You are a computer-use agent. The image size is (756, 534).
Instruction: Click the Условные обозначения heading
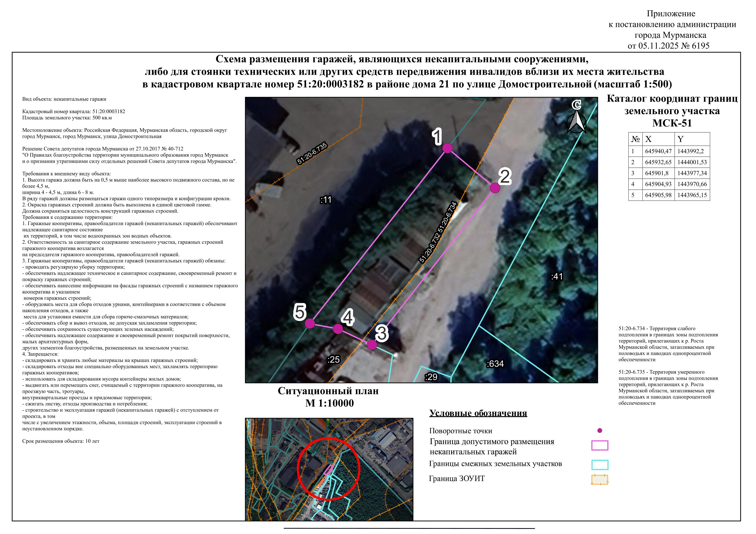click(478, 413)
